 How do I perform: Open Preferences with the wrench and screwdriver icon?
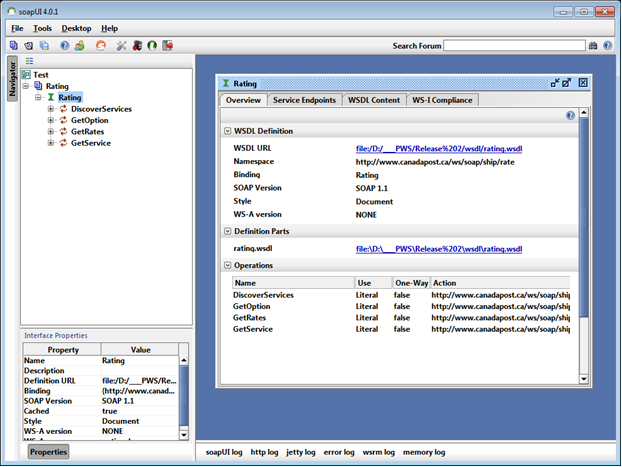click(x=121, y=46)
